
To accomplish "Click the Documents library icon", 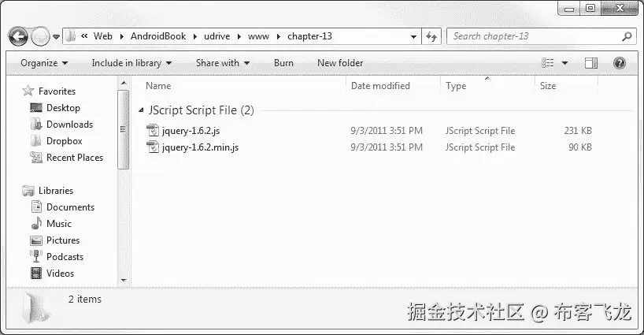I will pyautogui.click(x=36, y=207).
